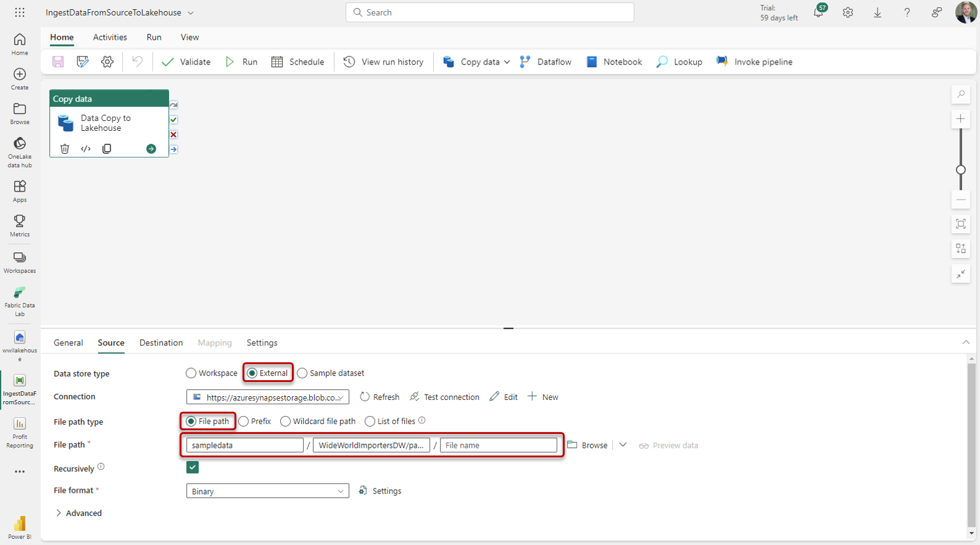
Task: Zoom out on canvas with minus
Action: click(x=961, y=200)
